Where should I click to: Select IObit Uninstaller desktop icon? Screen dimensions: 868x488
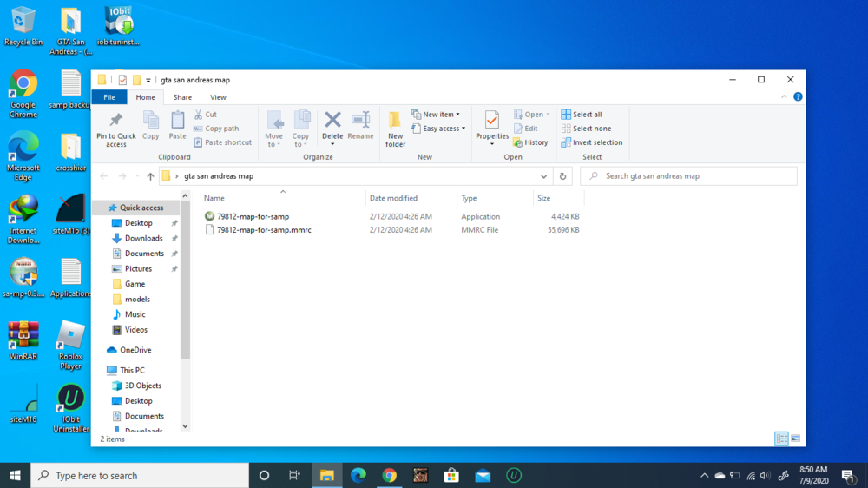click(71, 408)
